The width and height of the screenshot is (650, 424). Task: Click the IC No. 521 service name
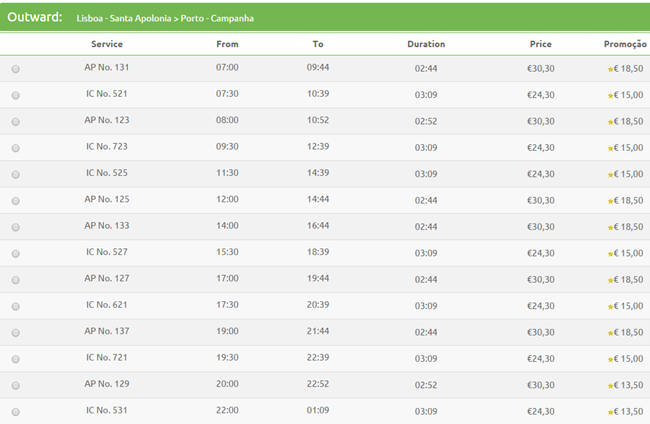pyautogui.click(x=107, y=94)
